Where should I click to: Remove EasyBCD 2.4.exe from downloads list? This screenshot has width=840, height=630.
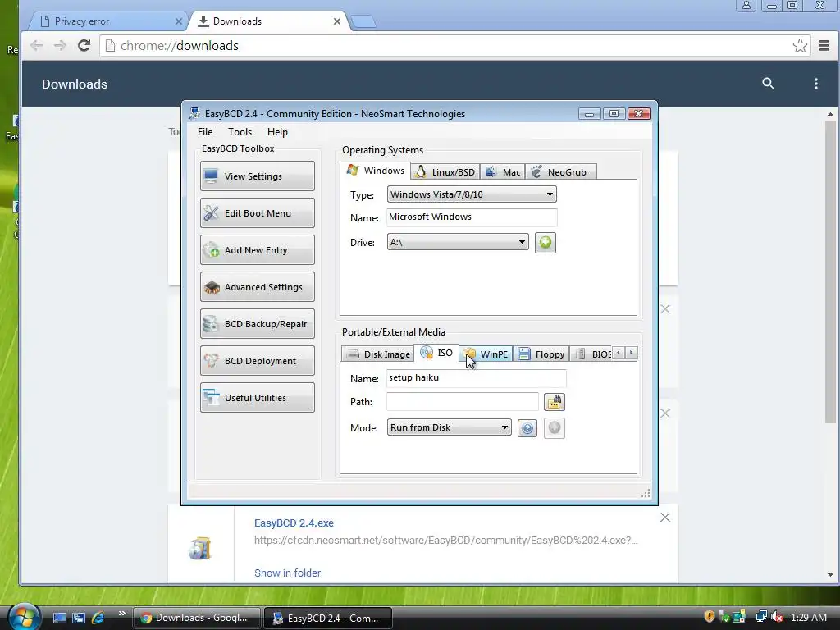[664, 518]
